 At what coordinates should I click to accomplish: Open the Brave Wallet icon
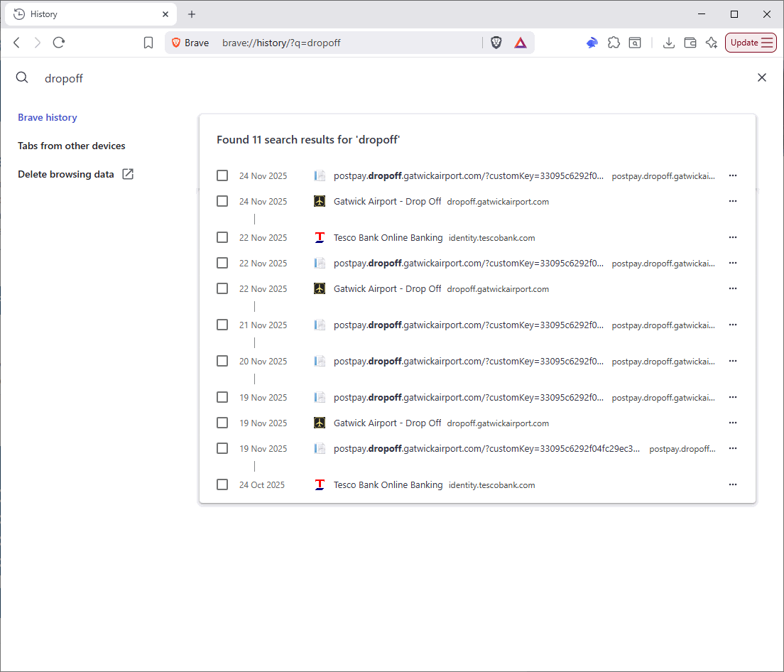pos(690,43)
